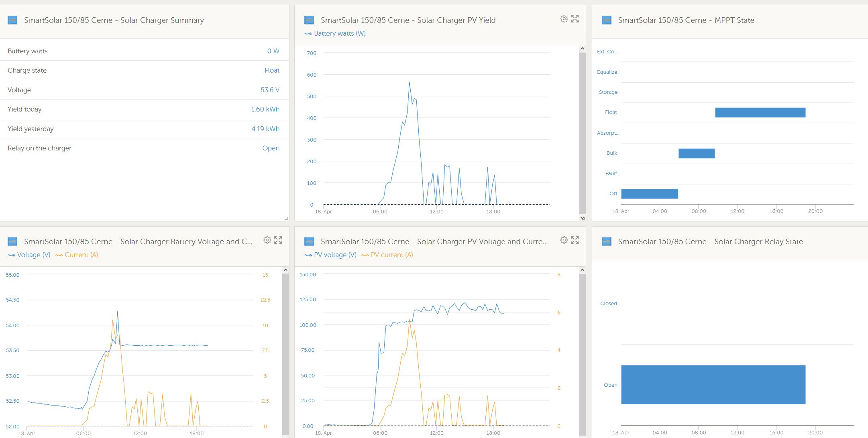Toggle Battery watts (W) legend series
This screenshot has width=868, height=438.
(x=339, y=34)
